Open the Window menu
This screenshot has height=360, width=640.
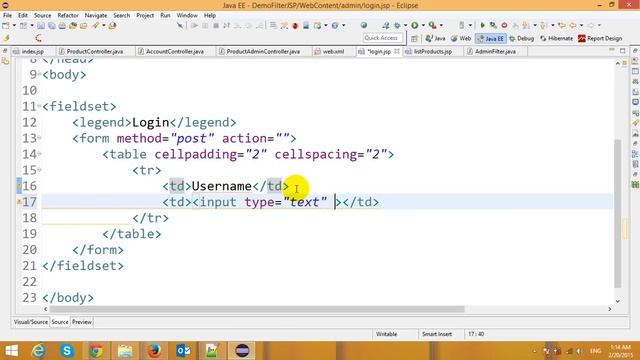coord(187,15)
